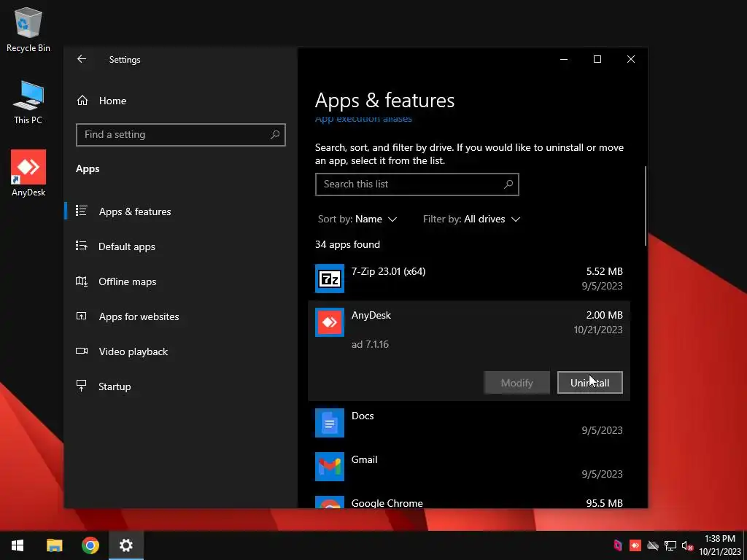Open the App execution aliases link

[363, 120]
